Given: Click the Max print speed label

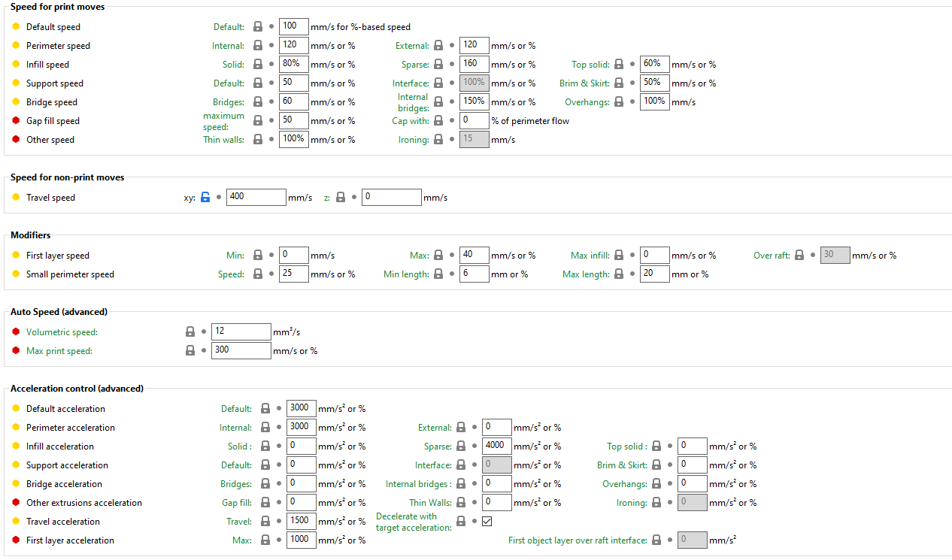Looking at the screenshot, I should click(59, 350).
